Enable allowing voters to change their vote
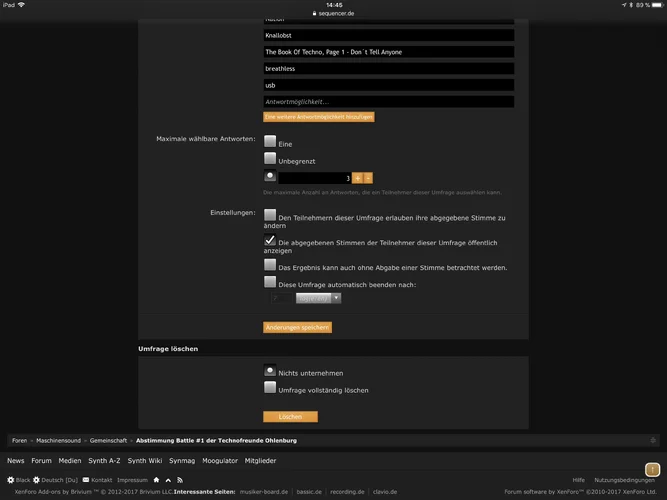Screen dimensions: 667x500 270,214
